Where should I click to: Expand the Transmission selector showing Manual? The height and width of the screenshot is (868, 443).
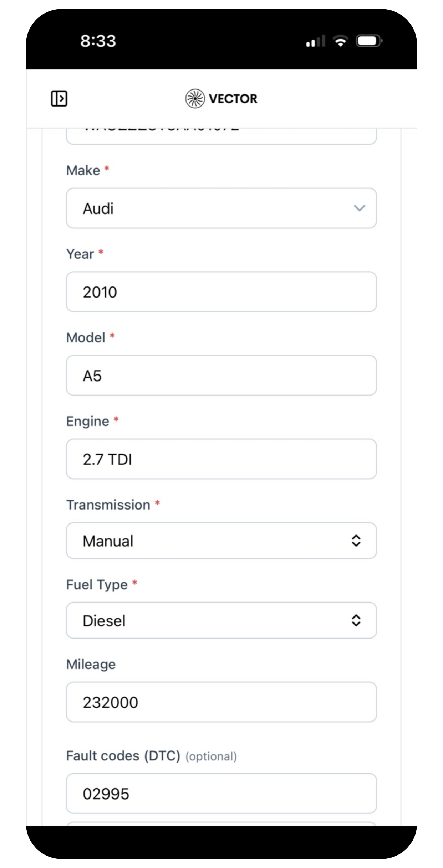(x=214, y=541)
